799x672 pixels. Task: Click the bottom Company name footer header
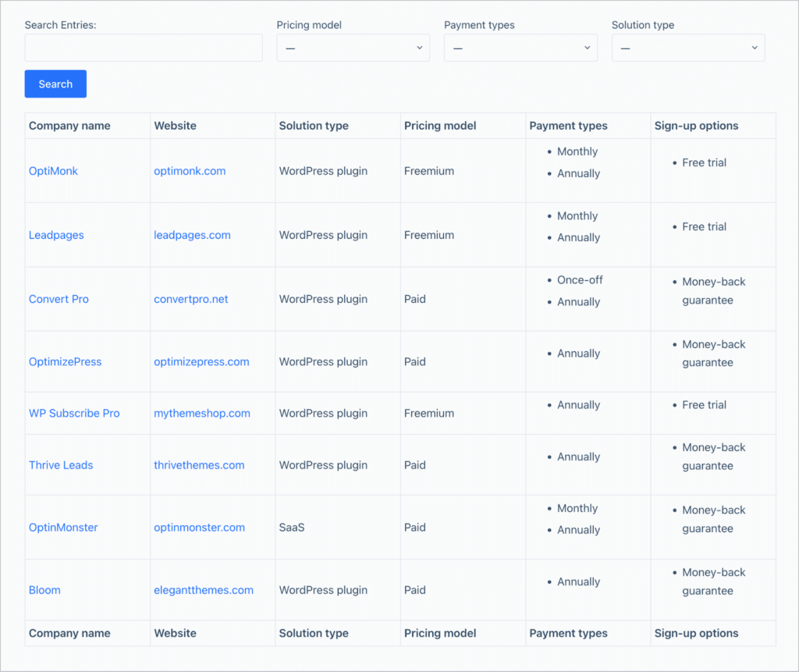pyautogui.click(x=69, y=633)
